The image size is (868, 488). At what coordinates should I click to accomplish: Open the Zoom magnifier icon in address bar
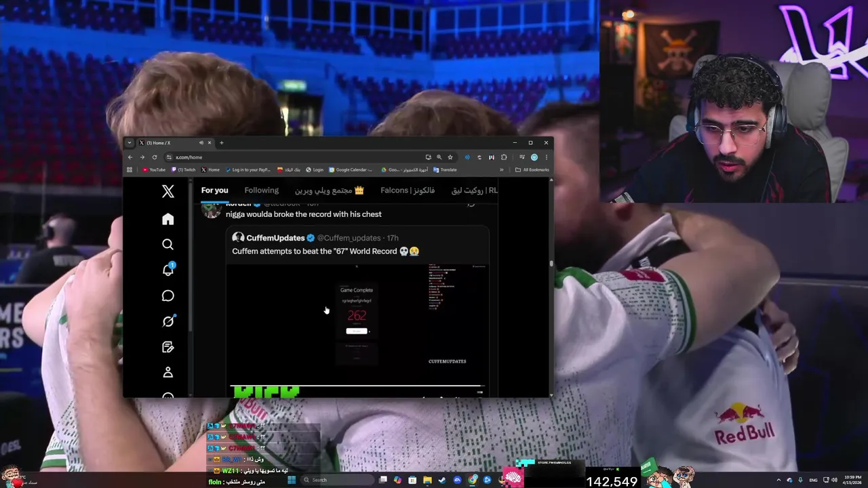439,157
